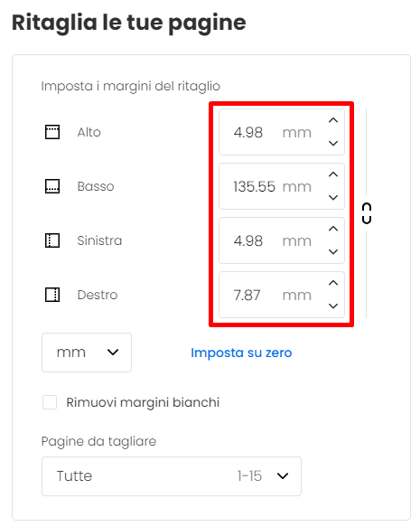Click the Imposta su zero link
The height and width of the screenshot is (527, 420).
click(x=241, y=353)
